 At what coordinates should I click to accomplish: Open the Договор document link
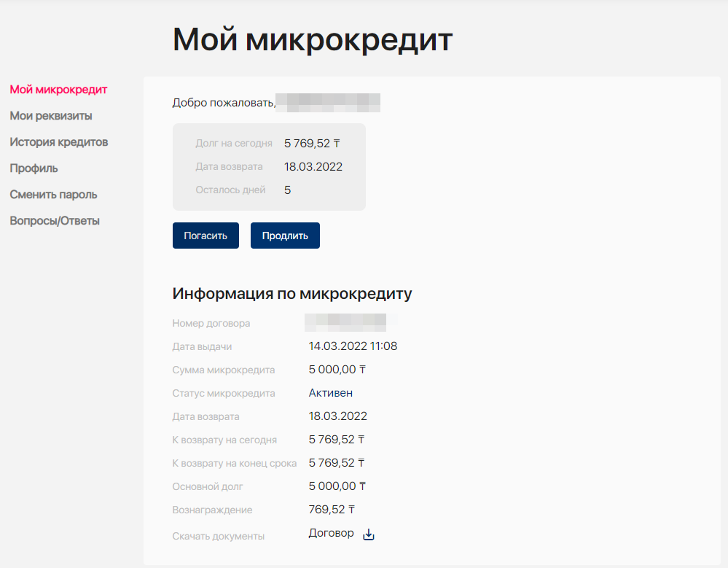[331, 534]
